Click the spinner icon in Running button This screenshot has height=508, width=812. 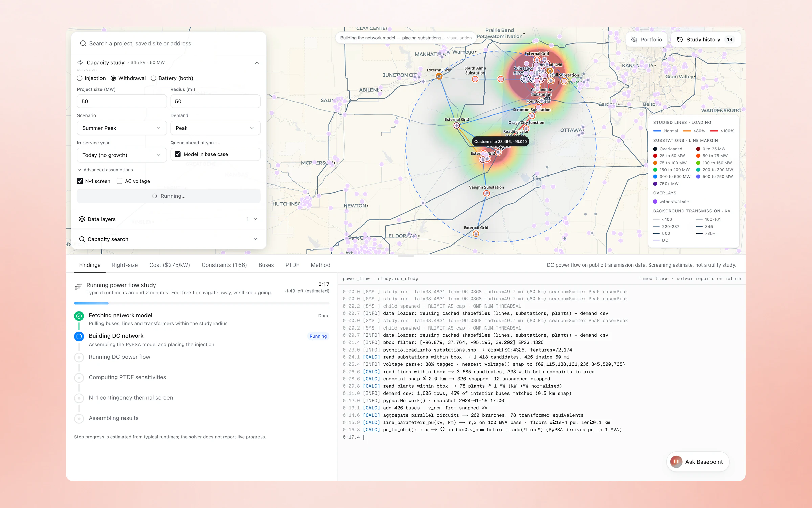pos(155,196)
